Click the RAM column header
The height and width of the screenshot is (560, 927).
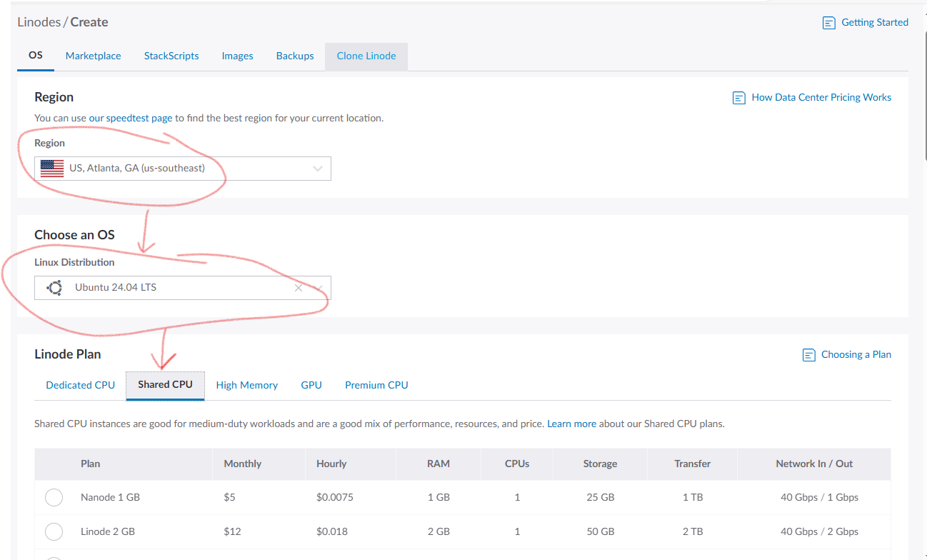[x=439, y=464]
